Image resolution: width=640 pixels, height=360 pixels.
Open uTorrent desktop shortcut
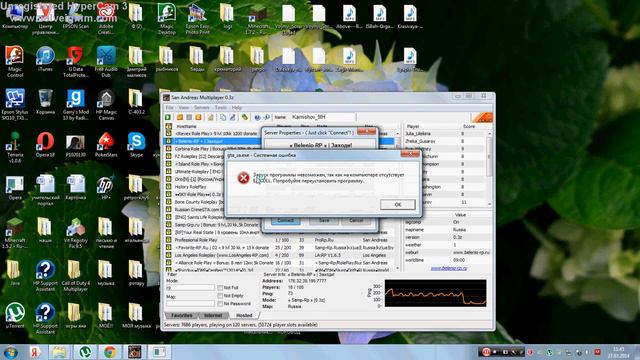tap(15, 316)
